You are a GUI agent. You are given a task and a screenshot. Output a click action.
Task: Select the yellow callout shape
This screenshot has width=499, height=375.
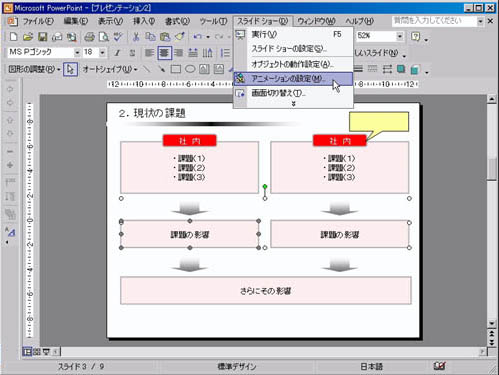click(379, 122)
